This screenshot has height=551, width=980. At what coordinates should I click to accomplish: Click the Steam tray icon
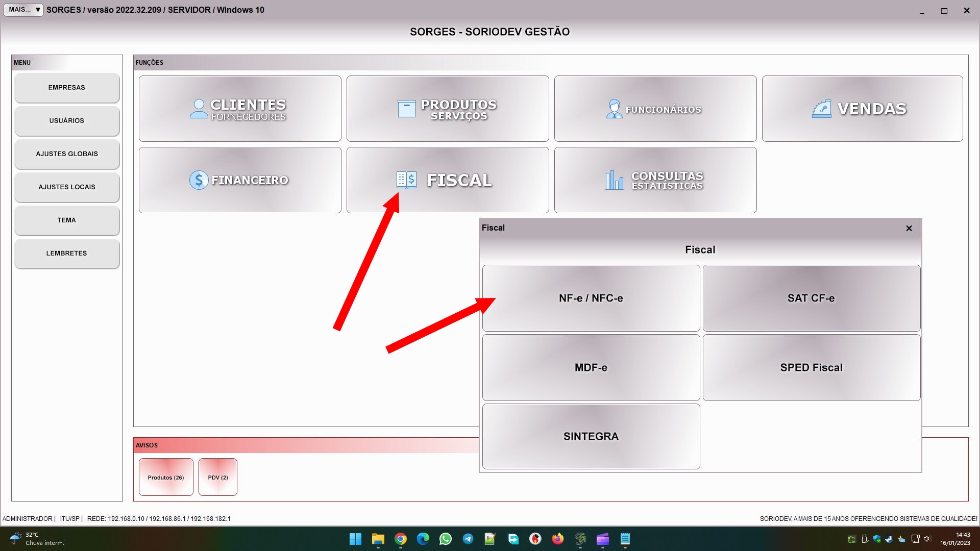pyautogui.click(x=889, y=539)
